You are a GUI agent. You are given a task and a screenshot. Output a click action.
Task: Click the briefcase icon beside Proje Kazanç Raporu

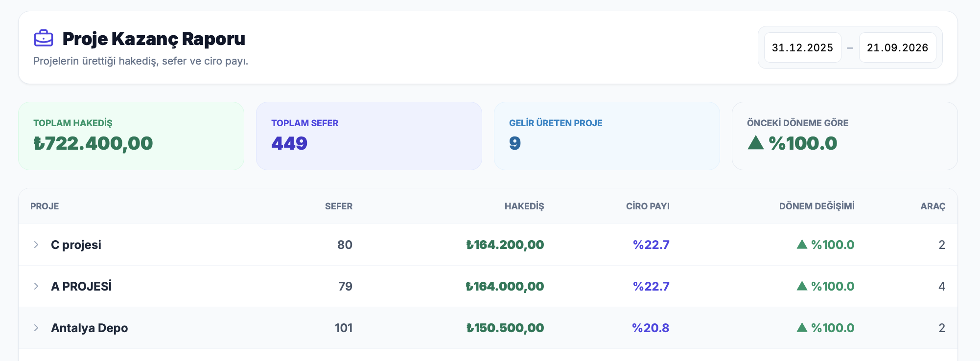(44, 38)
